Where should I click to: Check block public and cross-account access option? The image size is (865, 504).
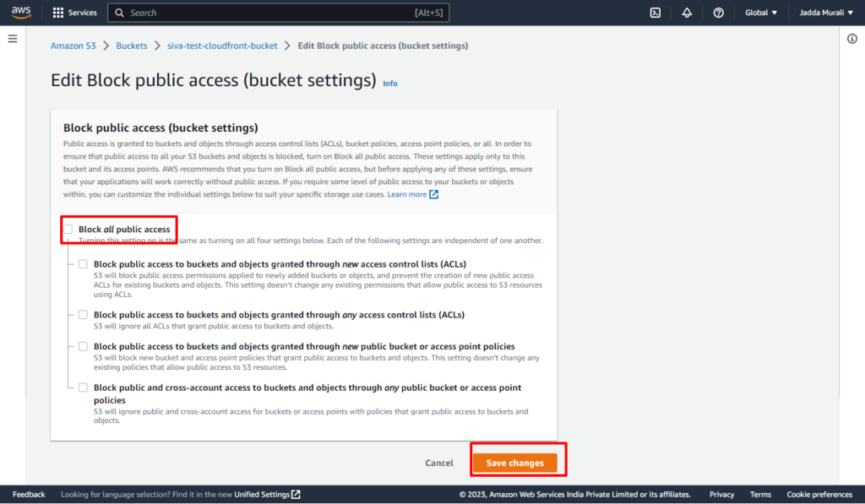83,387
